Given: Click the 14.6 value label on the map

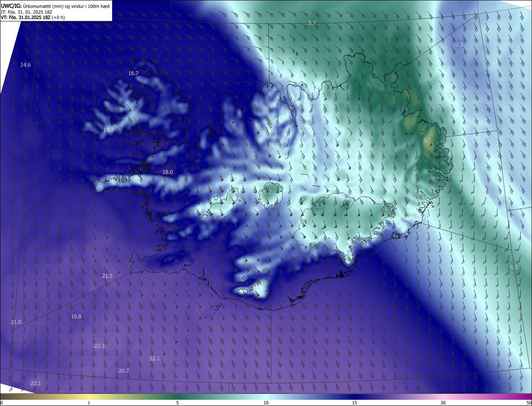Looking at the screenshot, I should click(x=25, y=65).
